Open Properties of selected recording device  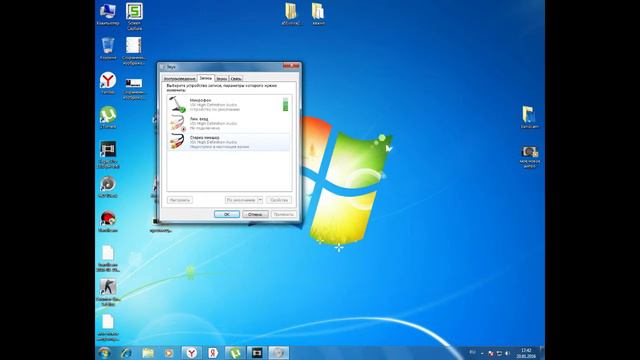click(279, 200)
